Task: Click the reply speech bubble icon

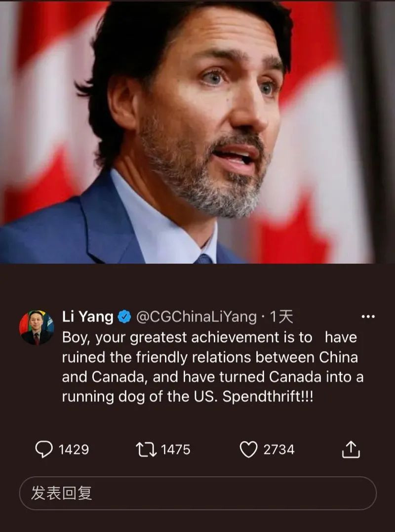Action: [x=44, y=450]
